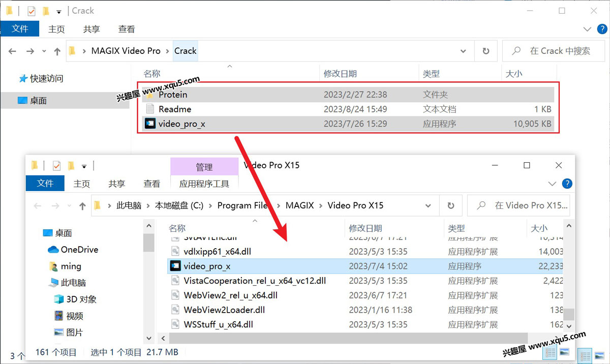610x364 pixels.
Task: Click MAGIX Video Pro breadcrumb segment
Action: tap(126, 51)
